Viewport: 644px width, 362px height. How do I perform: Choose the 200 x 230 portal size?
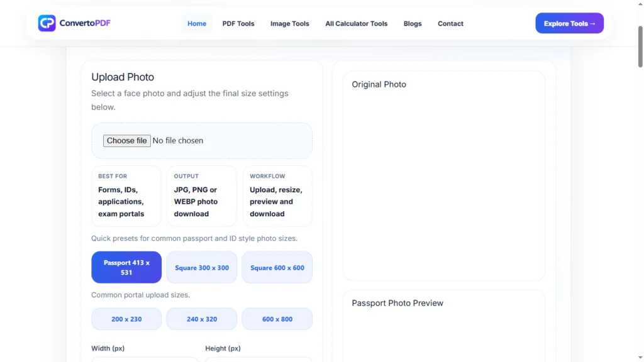tap(126, 319)
